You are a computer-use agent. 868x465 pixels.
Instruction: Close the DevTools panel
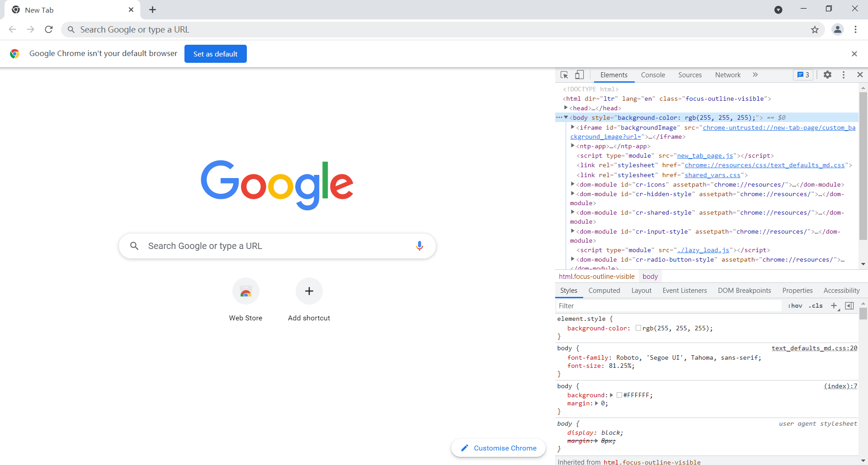[860, 75]
